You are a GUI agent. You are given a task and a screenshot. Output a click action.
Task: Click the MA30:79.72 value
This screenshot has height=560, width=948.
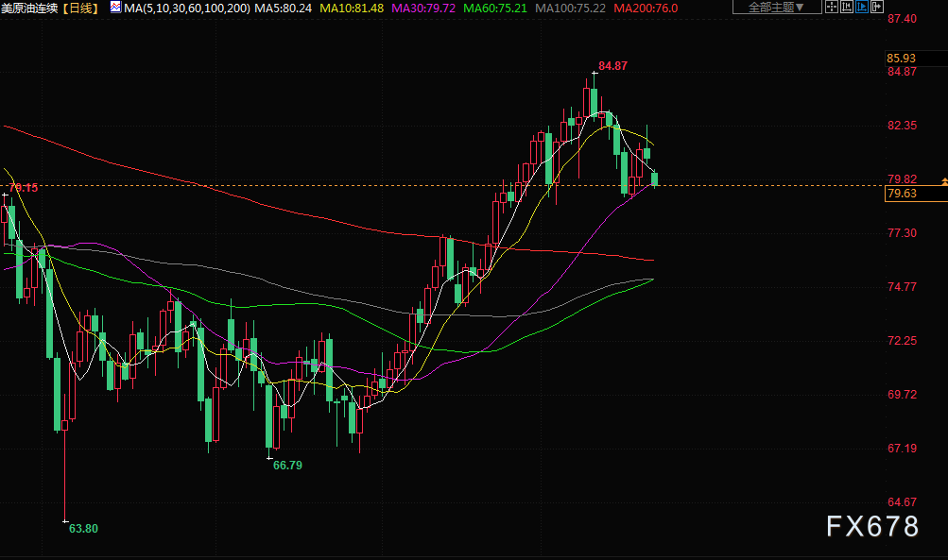423,8
